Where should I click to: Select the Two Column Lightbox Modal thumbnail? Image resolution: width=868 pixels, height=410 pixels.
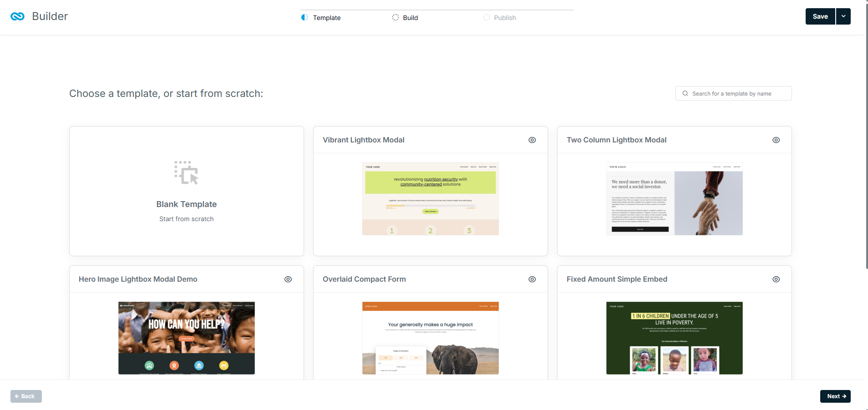click(x=675, y=199)
